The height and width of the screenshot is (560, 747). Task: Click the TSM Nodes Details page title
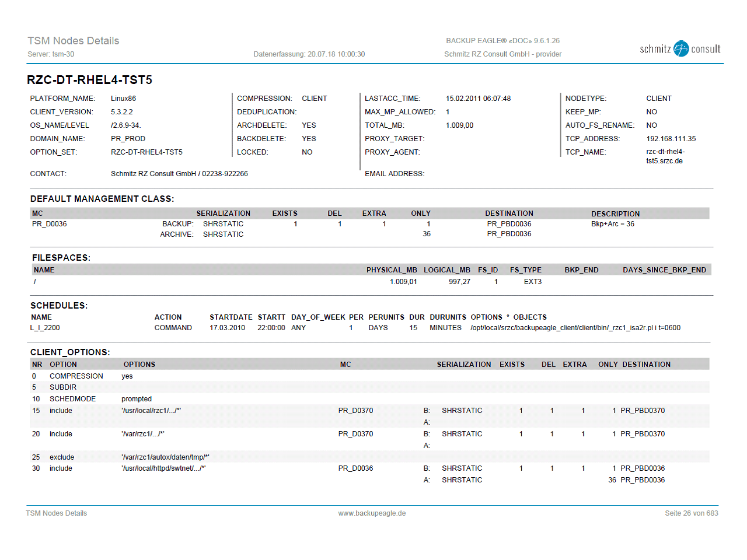(73, 41)
